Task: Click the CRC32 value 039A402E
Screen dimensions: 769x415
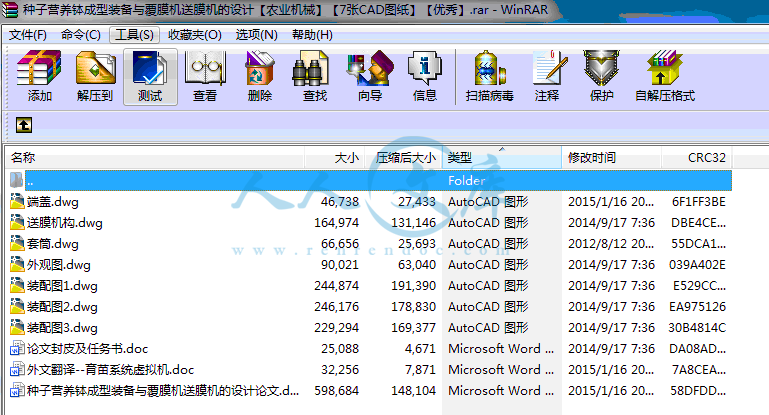Action: [697, 265]
